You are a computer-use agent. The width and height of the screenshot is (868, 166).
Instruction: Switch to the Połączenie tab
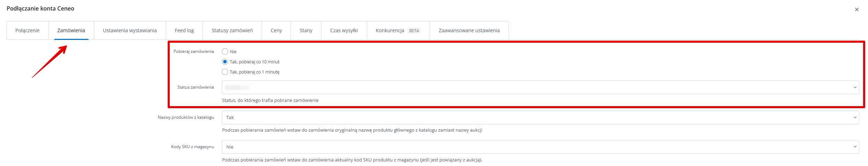[x=27, y=30]
